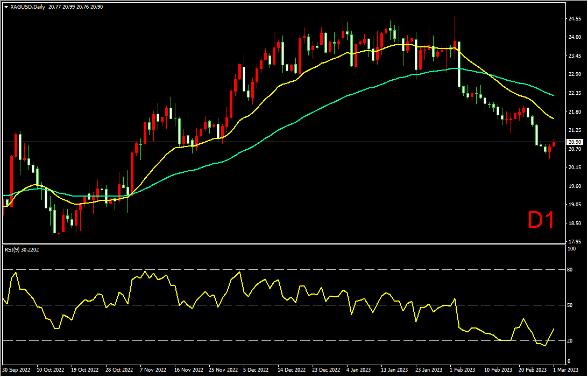Click the 4 Jan 2023 date label
This screenshot has height=377, width=588.
pyautogui.click(x=358, y=370)
